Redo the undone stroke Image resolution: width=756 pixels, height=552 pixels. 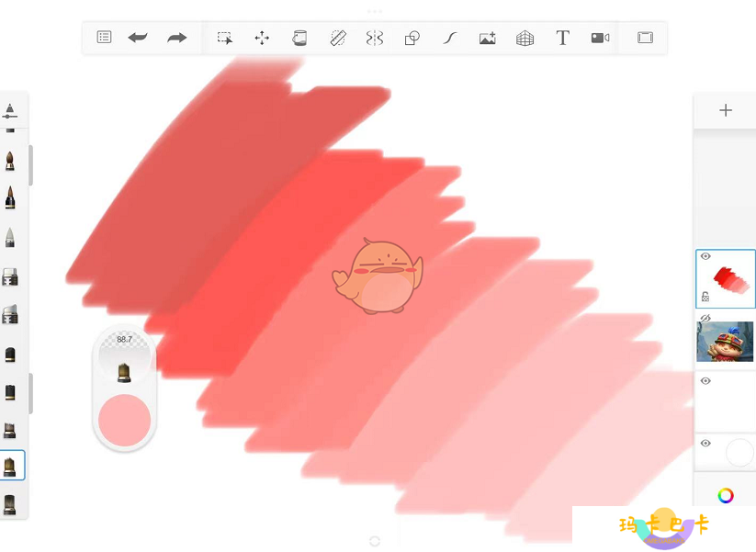(176, 38)
